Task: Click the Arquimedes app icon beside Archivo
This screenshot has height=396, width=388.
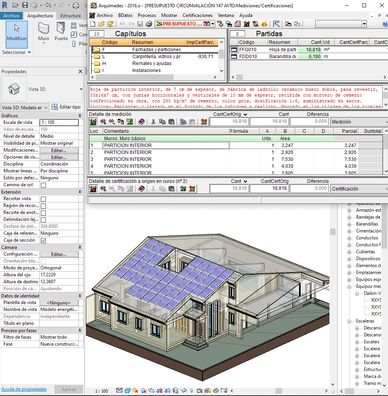Action: coord(93,15)
